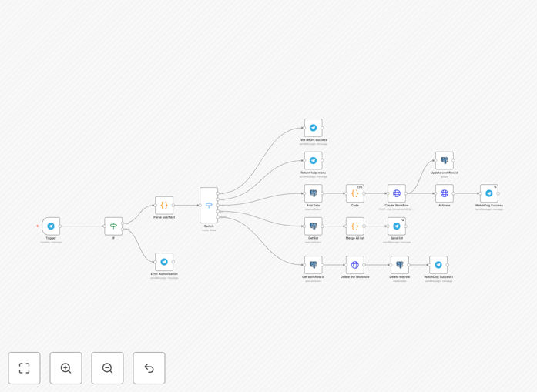This screenshot has height=392, width=537.
Task: Open the Test return success Telegram node
Action: pyautogui.click(x=313, y=128)
